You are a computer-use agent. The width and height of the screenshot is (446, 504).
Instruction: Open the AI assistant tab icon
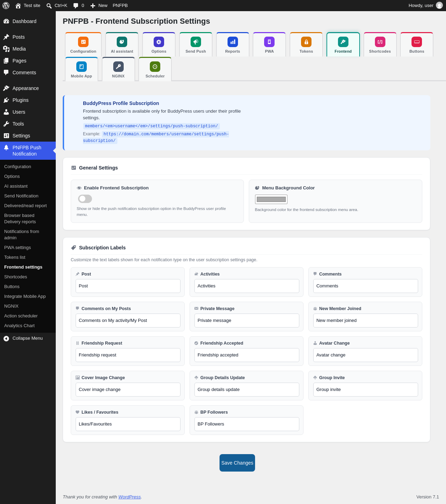(x=122, y=42)
